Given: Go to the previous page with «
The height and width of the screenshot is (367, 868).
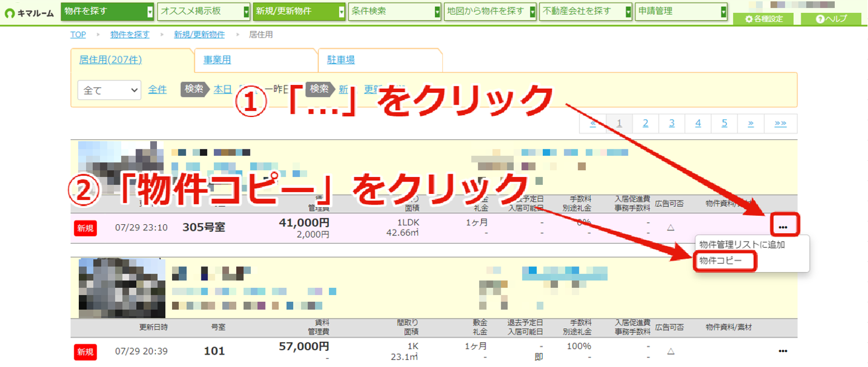Looking at the screenshot, I should [x=593, y=124].
